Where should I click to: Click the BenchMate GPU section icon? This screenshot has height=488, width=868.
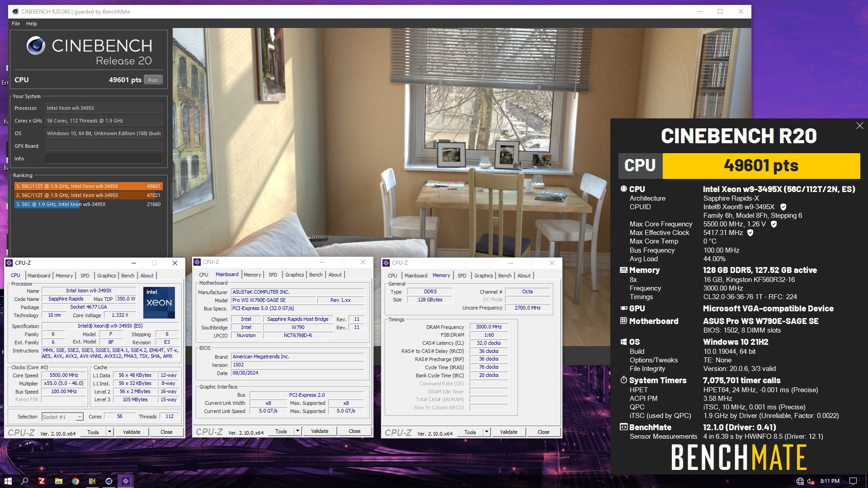623,309
